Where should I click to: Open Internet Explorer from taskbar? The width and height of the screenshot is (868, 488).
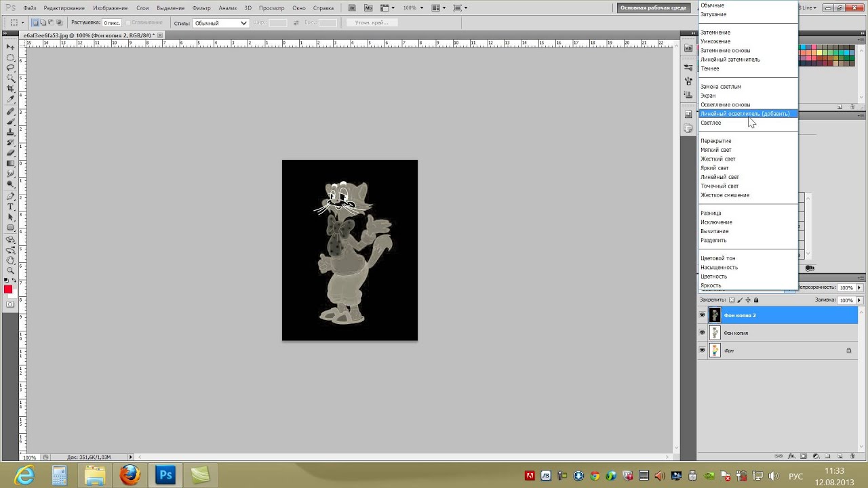[x=24, y=475]
